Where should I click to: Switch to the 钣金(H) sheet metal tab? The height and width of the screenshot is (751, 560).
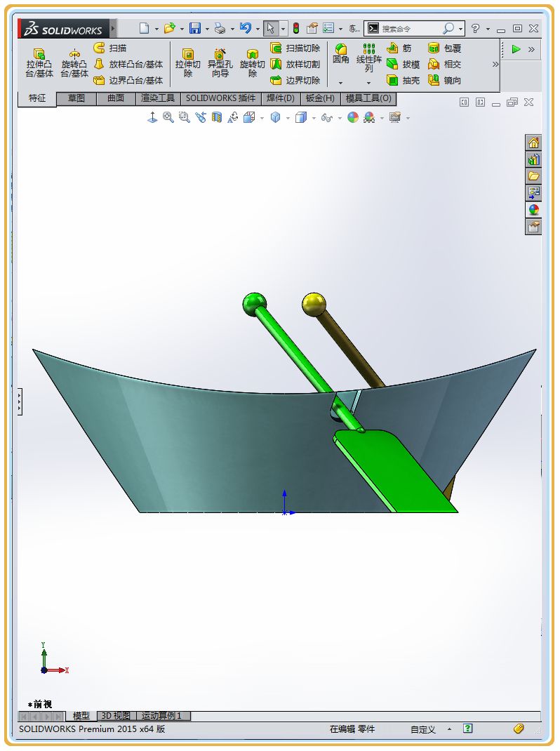[x=320, y=98]
